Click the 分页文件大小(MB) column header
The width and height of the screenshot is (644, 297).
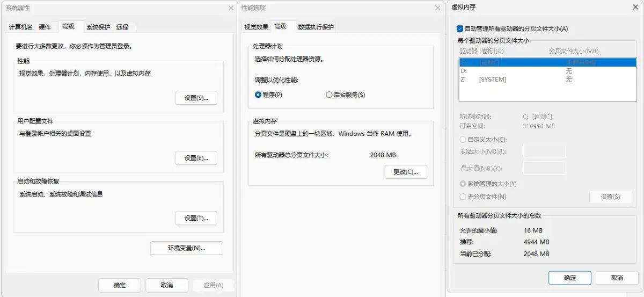[x=573, y=51]
